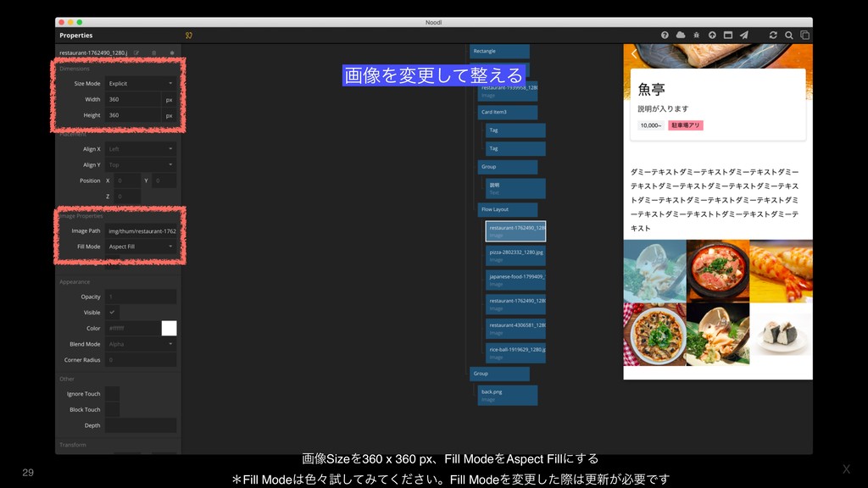Click the rice ball photo in preview
Image resolution: width=868 pixels, height=488 pixels.
coord(781,334)
